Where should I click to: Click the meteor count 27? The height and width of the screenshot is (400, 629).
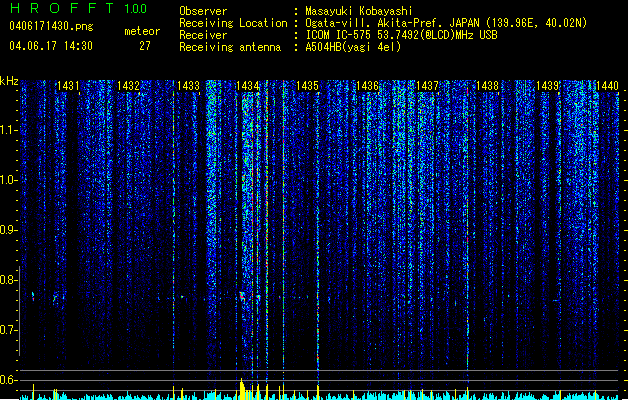coord(145,46)
